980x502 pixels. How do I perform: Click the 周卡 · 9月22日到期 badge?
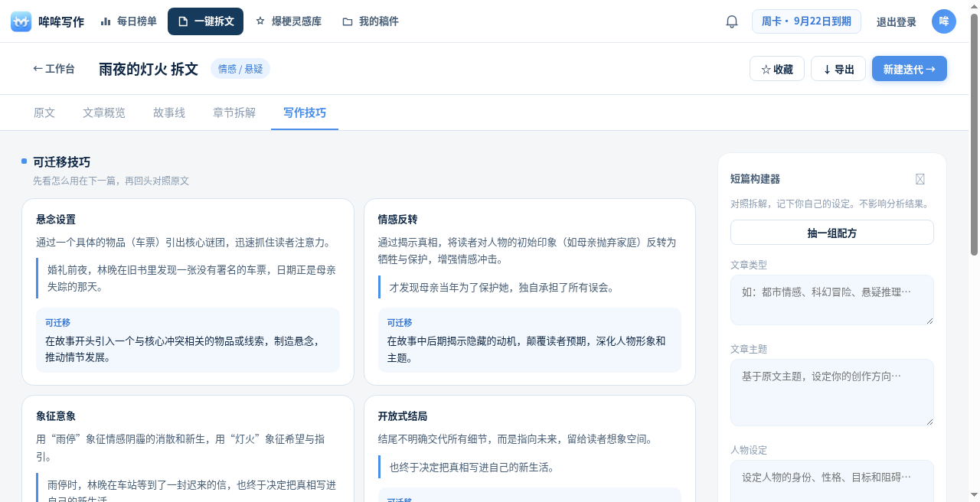click(806, 21)
